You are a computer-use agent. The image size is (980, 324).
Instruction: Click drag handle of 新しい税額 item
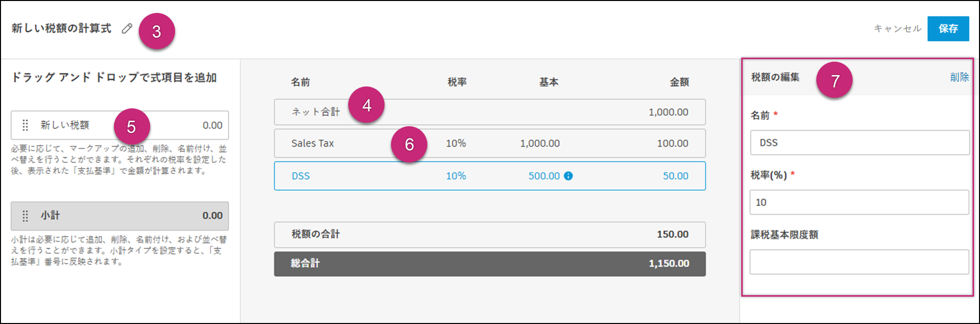[25, 125]
